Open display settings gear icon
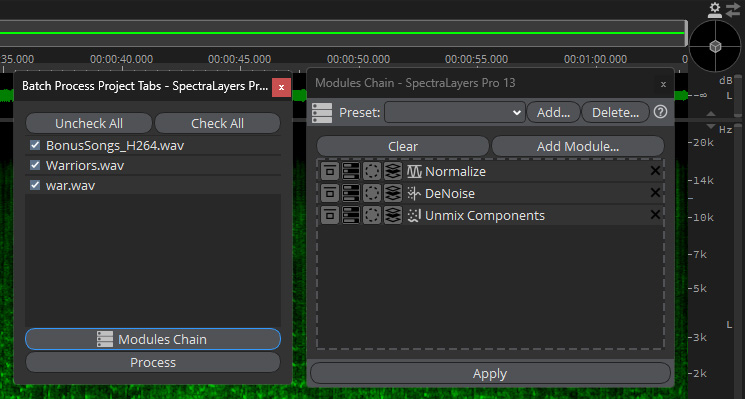745x399 pixels. [x=715, y=9]
